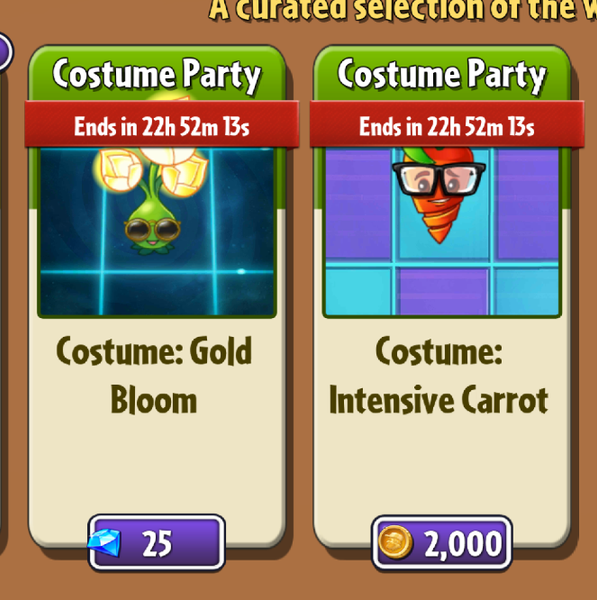
Task: Click the 'Costume: Intensive Carrot' title text
Action: pyautogui.click(x=439, y=375)
